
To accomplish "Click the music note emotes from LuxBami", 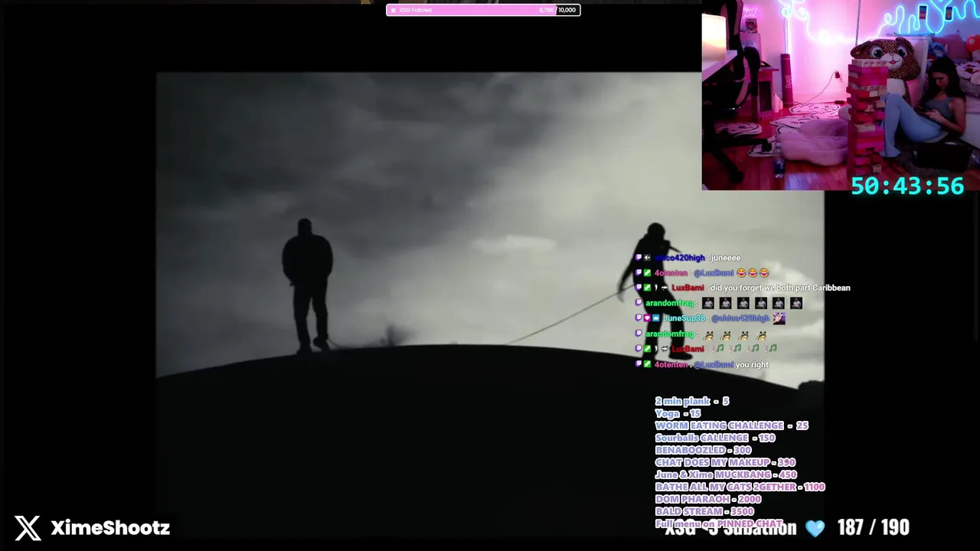I will click(x=745, y=349).
